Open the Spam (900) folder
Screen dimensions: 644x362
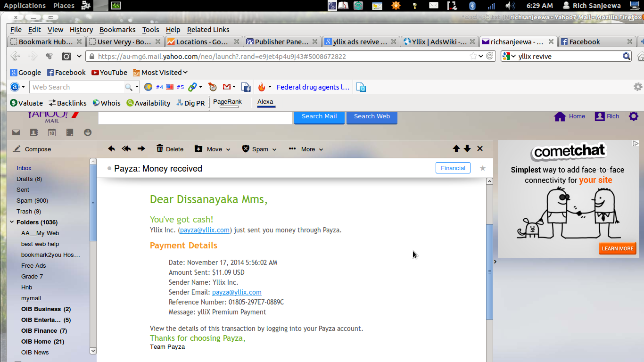32,201
